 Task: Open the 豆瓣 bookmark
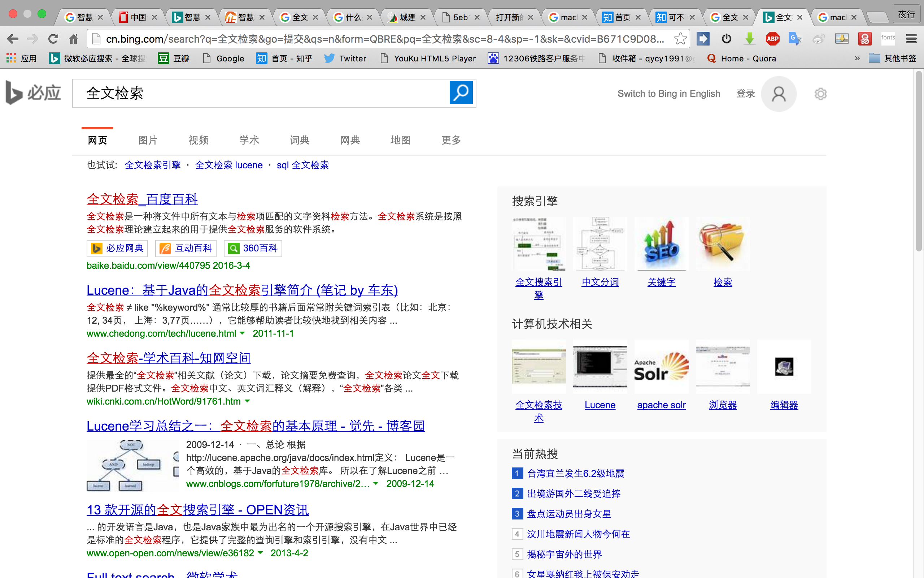point(174,59)
